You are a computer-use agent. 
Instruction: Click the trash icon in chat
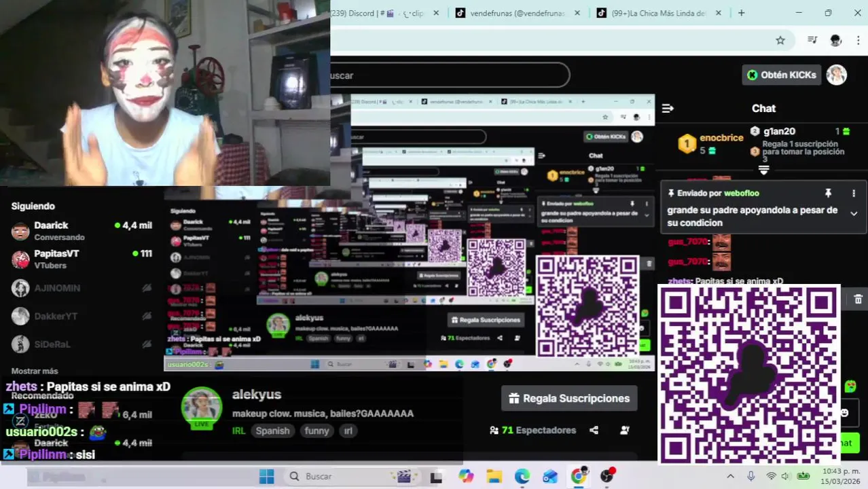[x=858, y=299]
